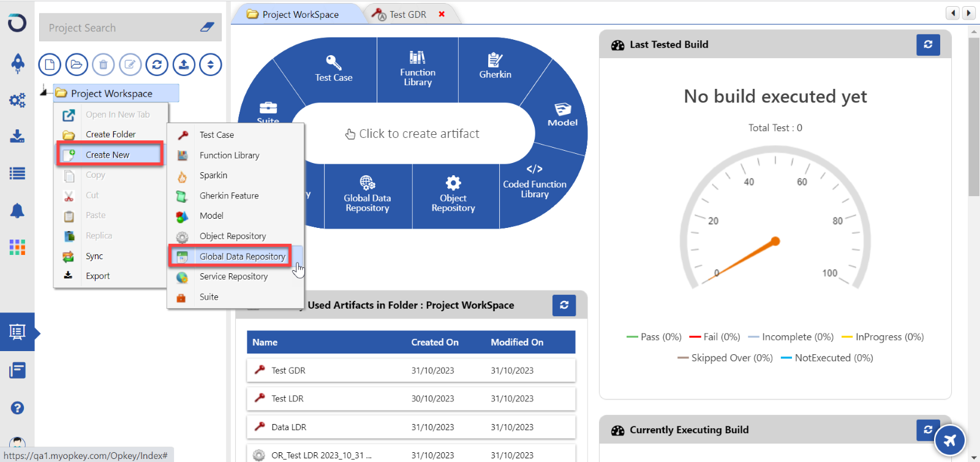The image size is (980, 462).
Task: Refresh the Currently Executing Build panel
Action: pyautogui.click(x=928, y=430)
